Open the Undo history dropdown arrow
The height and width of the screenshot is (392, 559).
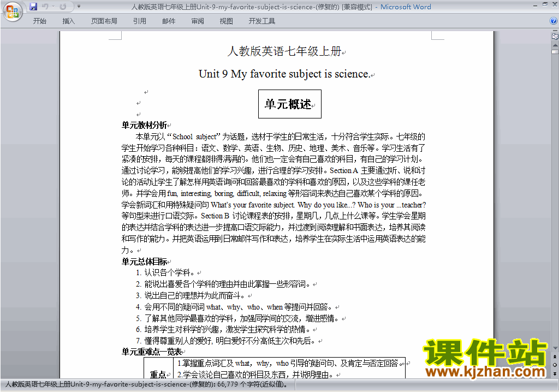tap(53, 7)
